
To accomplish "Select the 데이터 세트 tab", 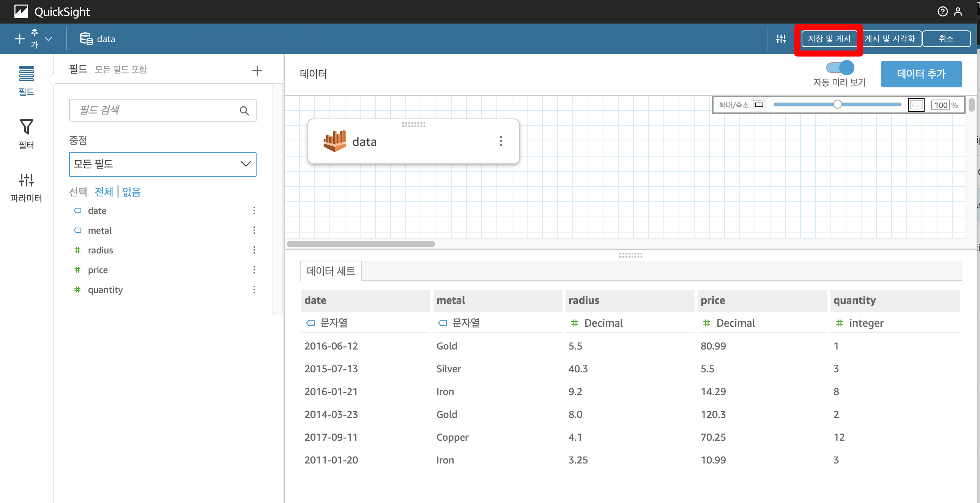I will coord(331,271).
